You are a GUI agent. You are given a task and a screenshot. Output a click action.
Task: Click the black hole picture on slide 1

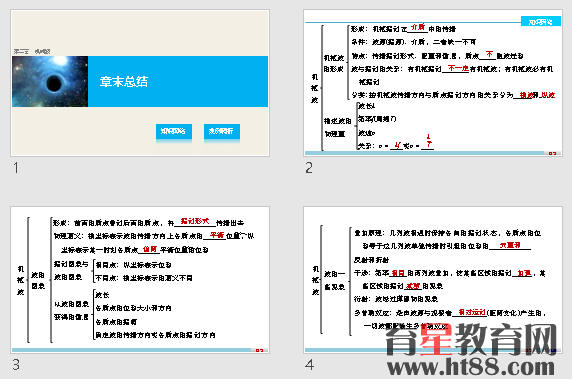pyautogui.click(x=50, y=81)
